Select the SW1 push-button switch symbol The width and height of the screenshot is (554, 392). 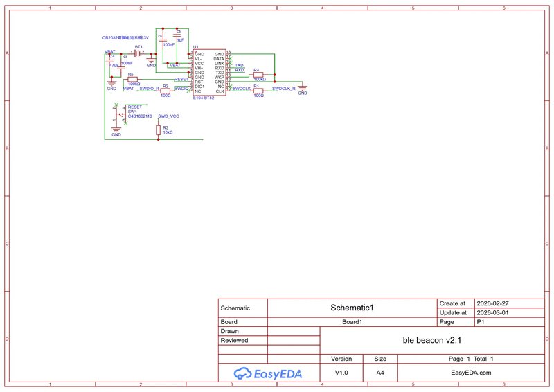click(x=120, y=114)
